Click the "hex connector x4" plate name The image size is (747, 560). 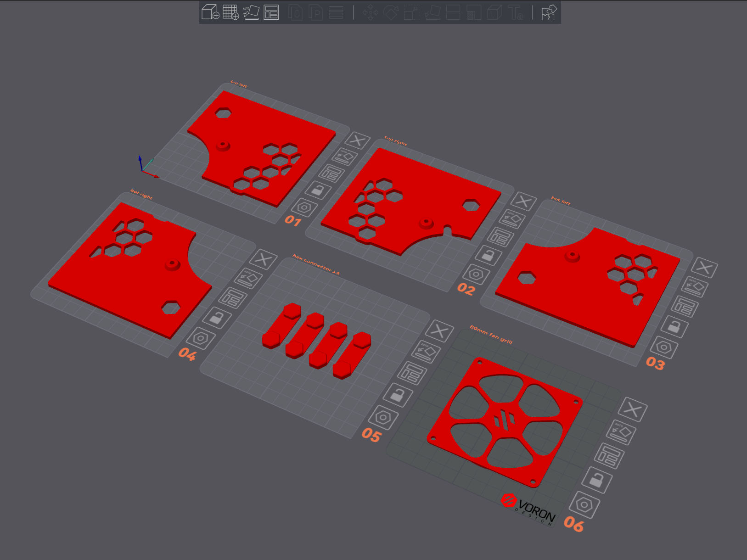tap(316, 264)
